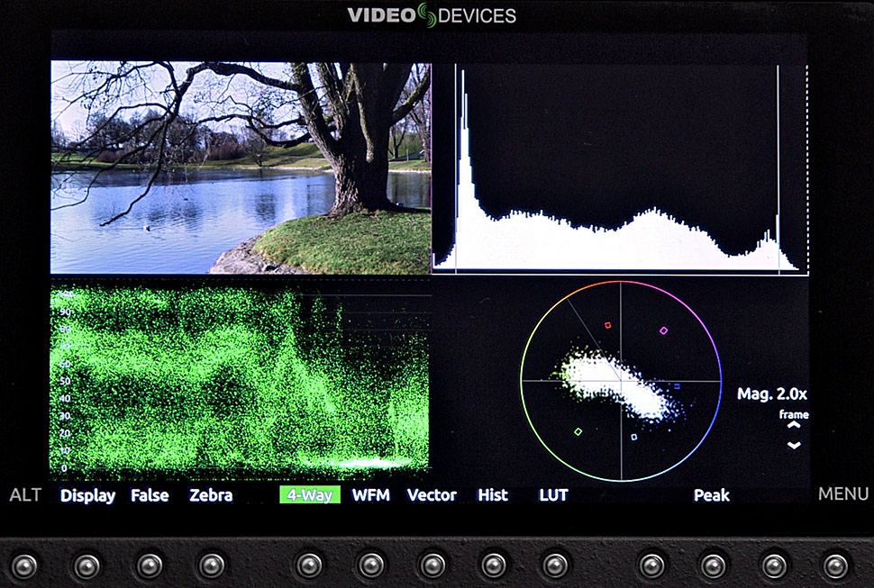The width and height of the screenshot is (874, 588).
Task: Select the blue target box on the vectorscope
Action: 677,386
